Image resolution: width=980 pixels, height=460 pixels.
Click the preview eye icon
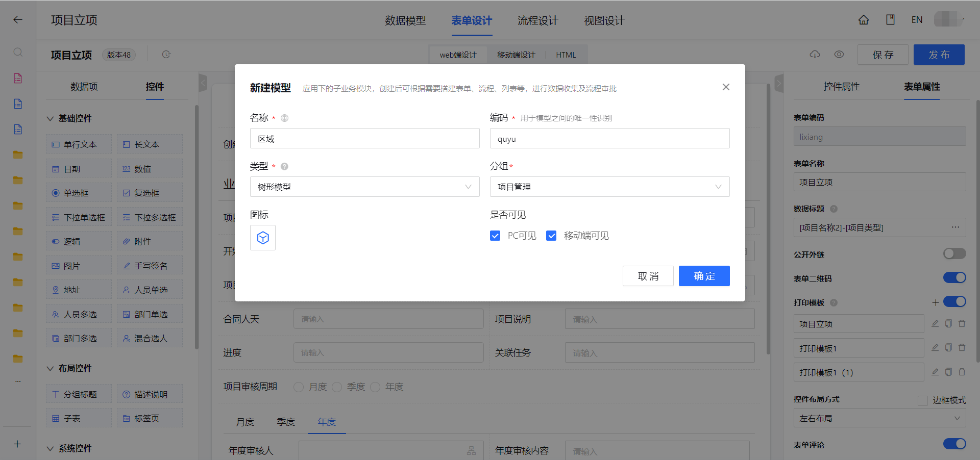point(839,54)
